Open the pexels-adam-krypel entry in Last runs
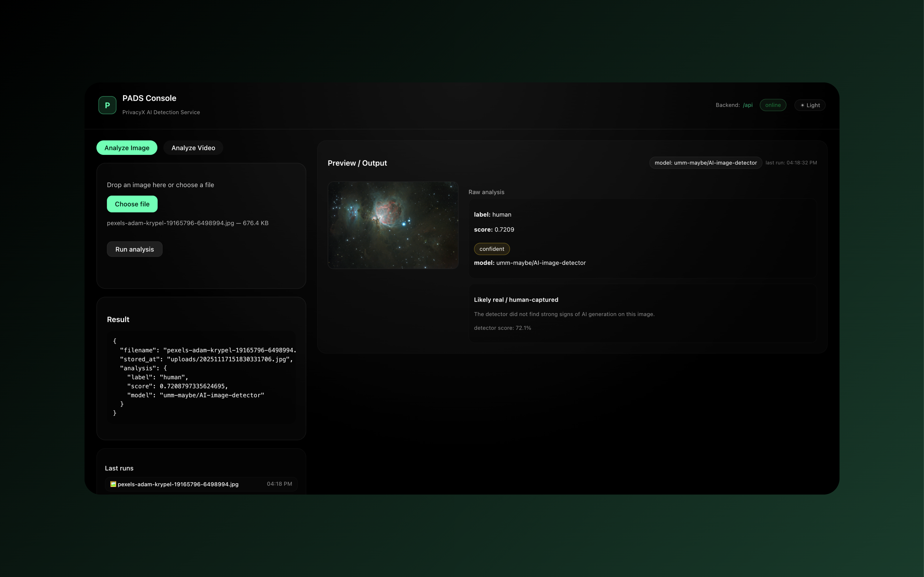The width and height of the screenshot is (924, 577). (178, 484)
